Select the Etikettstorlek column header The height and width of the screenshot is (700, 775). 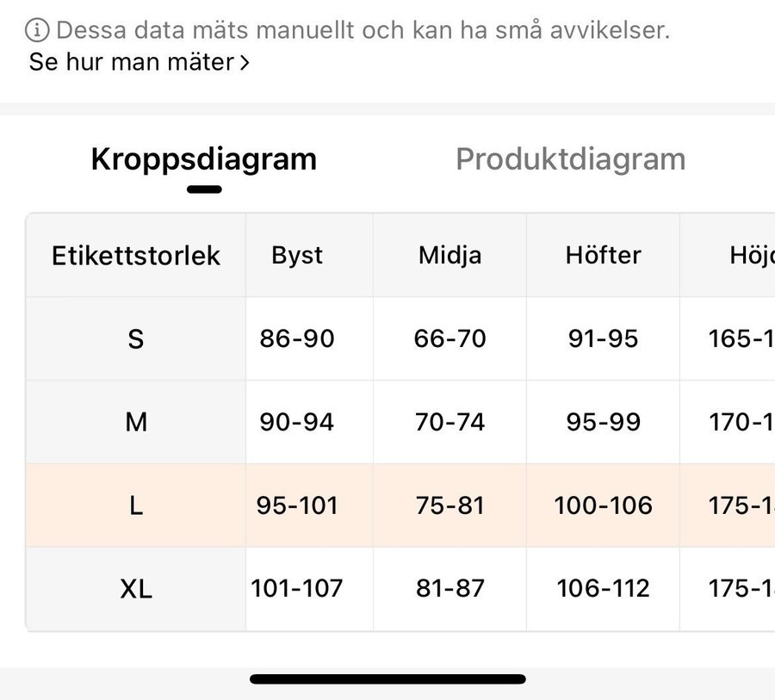(136, 256)
